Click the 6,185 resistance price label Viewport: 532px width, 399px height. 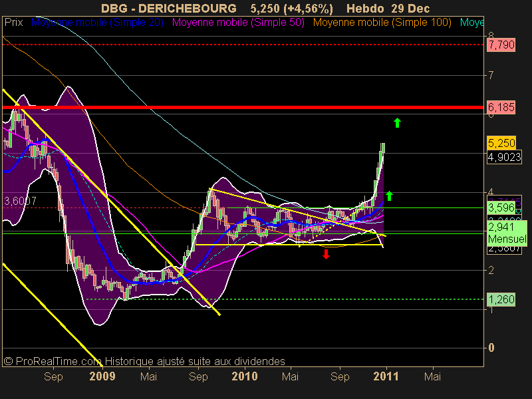[x=501, y=107]
